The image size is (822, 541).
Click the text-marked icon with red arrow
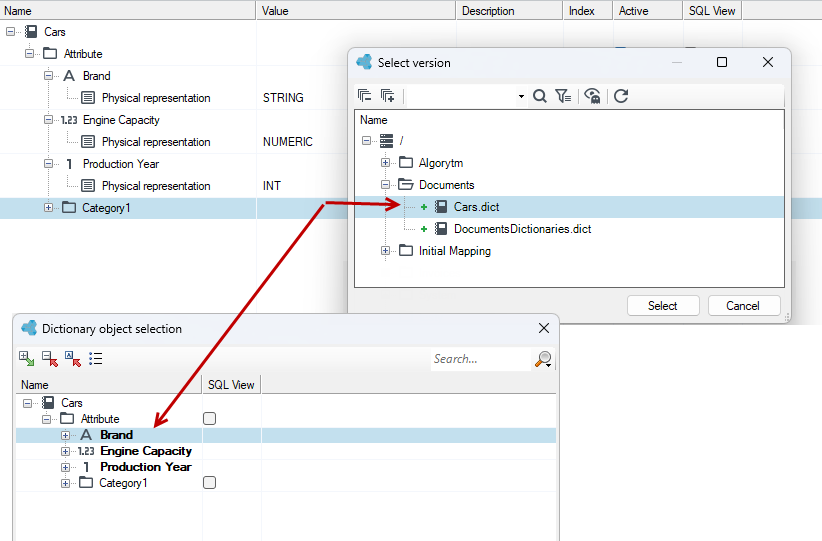[73, 359]
